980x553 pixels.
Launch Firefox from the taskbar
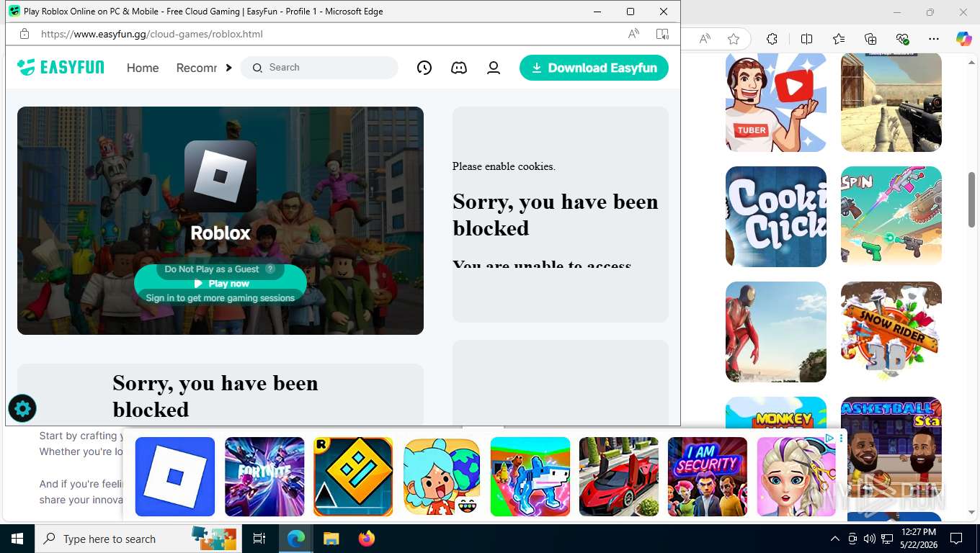(367, 539)
